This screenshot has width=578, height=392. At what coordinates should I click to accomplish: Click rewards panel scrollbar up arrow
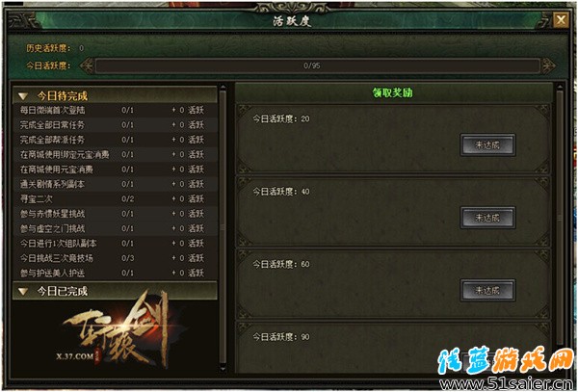tap(560, 88)
